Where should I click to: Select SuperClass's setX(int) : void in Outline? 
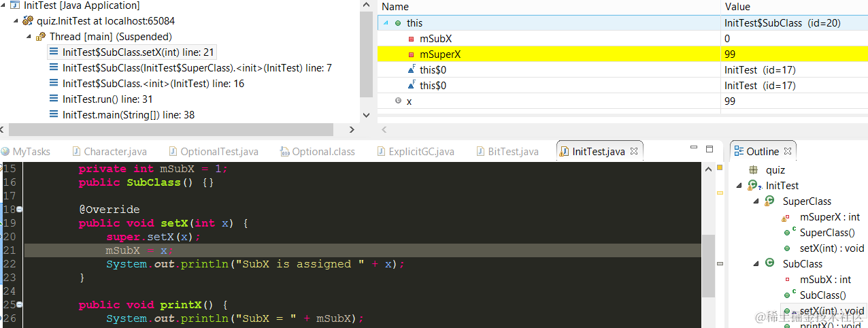(831, 248)
